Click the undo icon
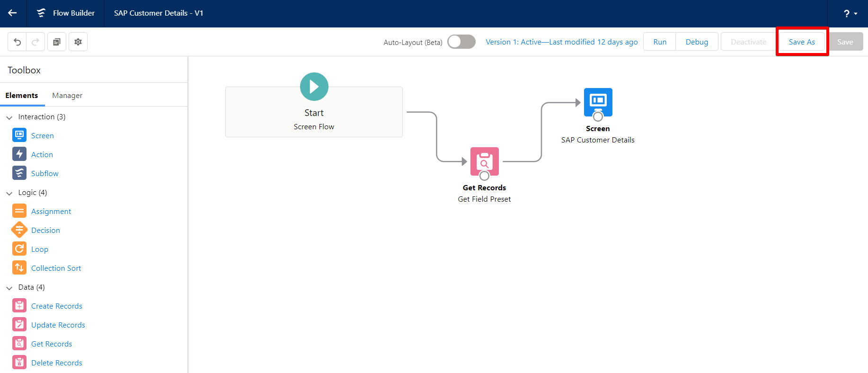This screenshot has height=373, width=868. click(x=17, y=42)
